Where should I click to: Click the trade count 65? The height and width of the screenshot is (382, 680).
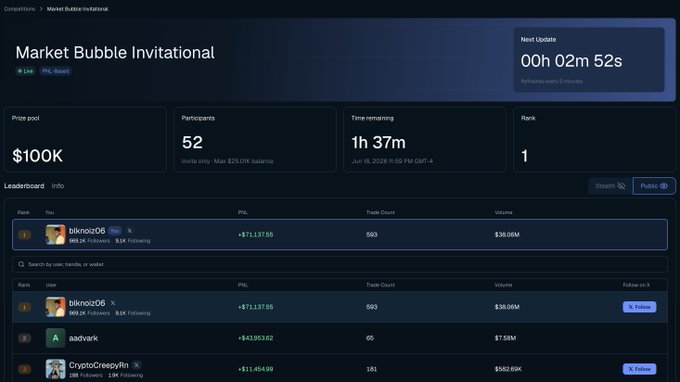[x=370, y=338]
